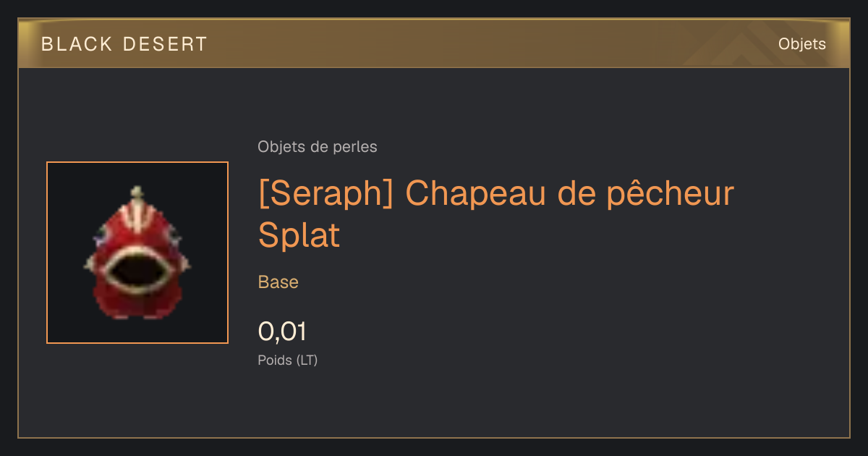The image size is (868, 456).
Task: Click the spike atop the red hat
Action: click(x=137, y=195)
